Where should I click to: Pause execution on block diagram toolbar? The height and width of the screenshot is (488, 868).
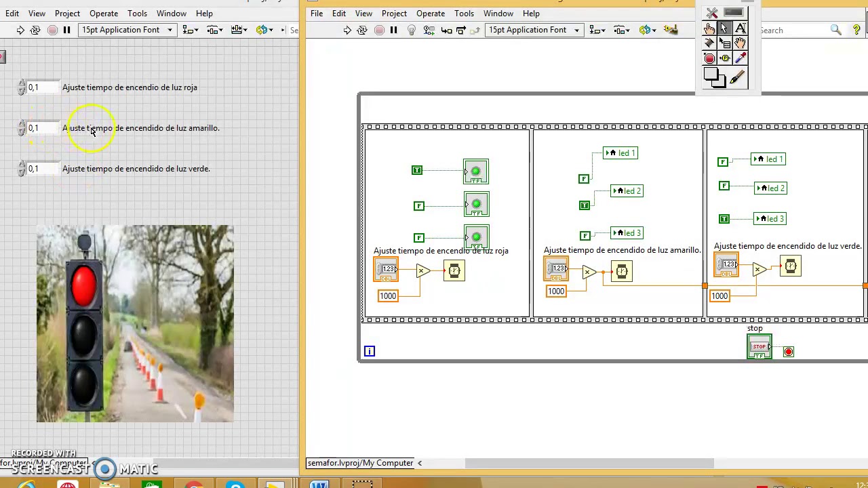pyautogui.click(x=394, y=30)
